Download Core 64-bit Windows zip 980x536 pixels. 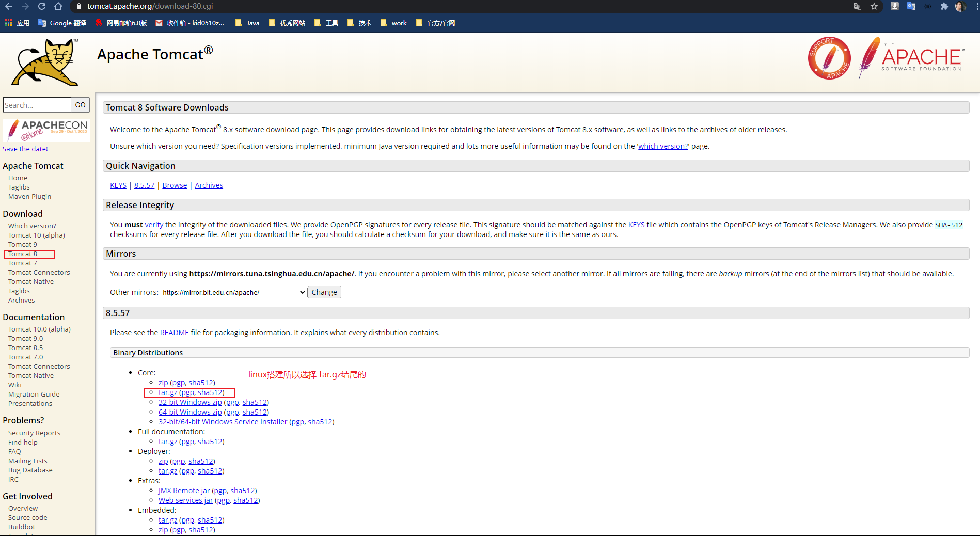190,412
